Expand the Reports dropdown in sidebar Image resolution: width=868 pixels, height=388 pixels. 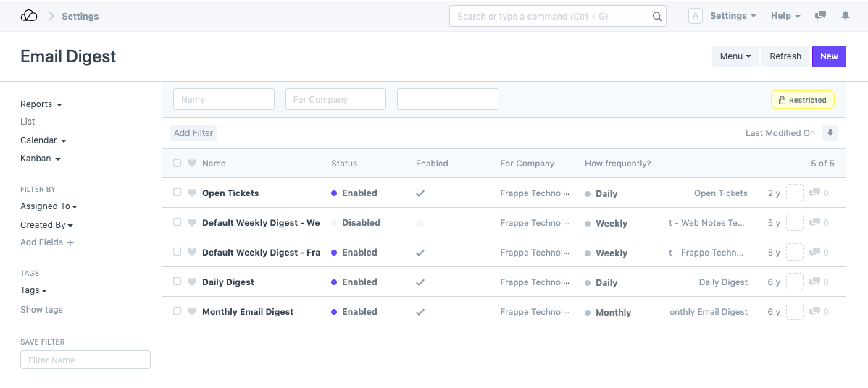click(41, 104)
